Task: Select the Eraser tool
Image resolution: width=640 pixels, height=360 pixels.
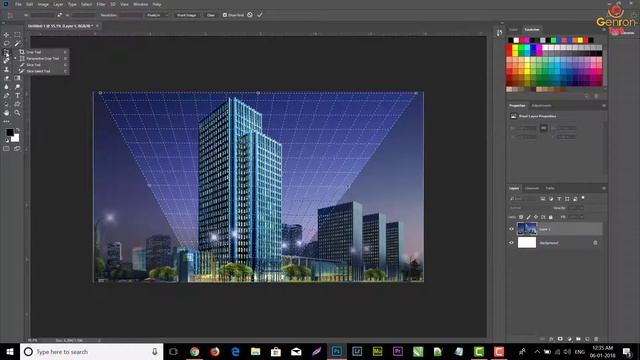Action: point(6,78)
